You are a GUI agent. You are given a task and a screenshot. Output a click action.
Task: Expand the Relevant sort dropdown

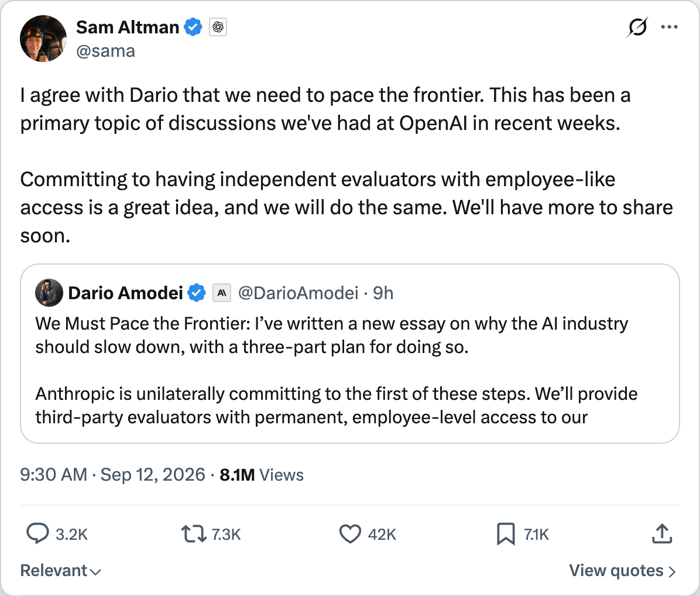pyautogui.click(x=61, y=571)
